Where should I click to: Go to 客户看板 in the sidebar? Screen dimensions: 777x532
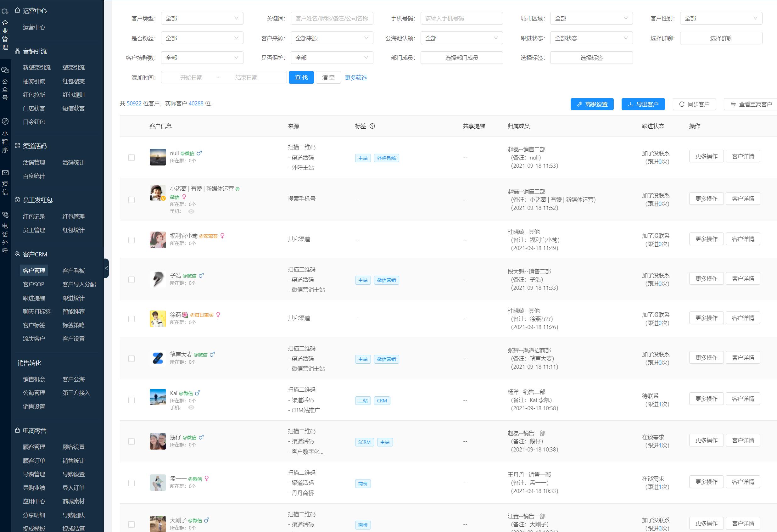74,271
